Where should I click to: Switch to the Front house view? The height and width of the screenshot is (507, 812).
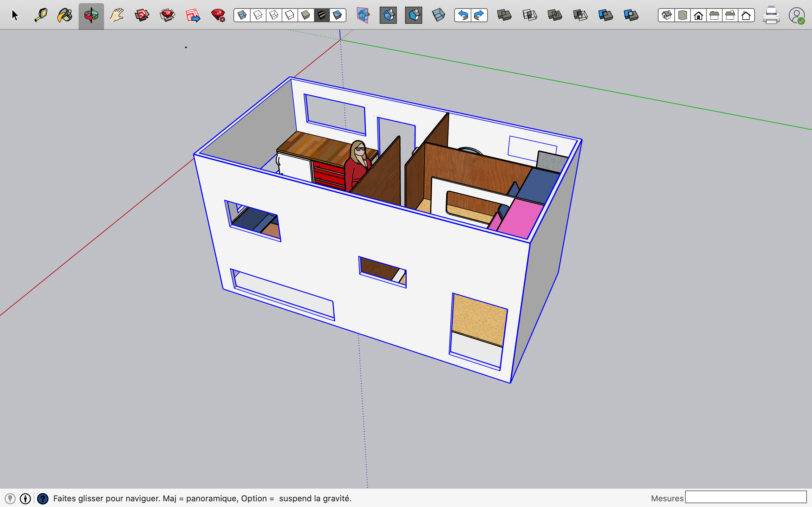698,16
